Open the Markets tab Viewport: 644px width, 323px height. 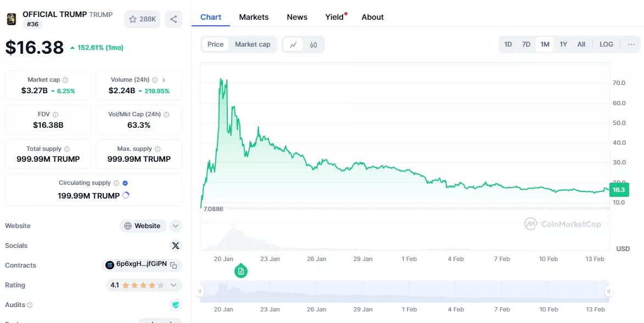tap(254, 17)
